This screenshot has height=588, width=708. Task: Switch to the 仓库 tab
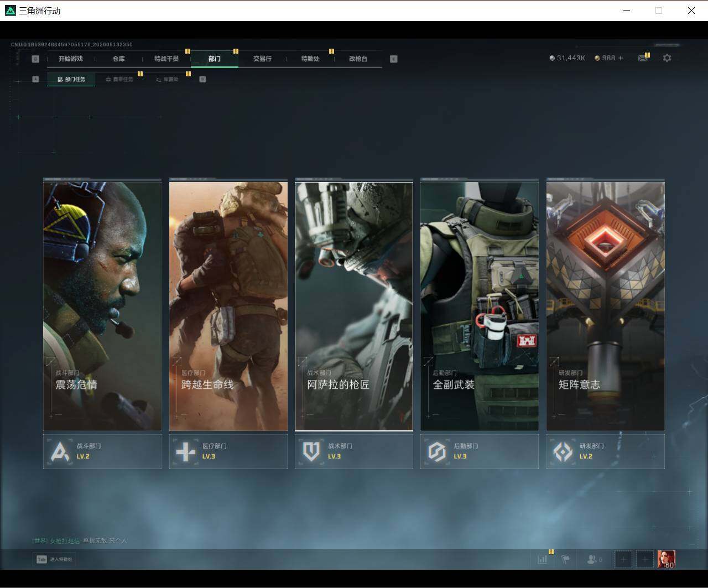click(118, 59)
